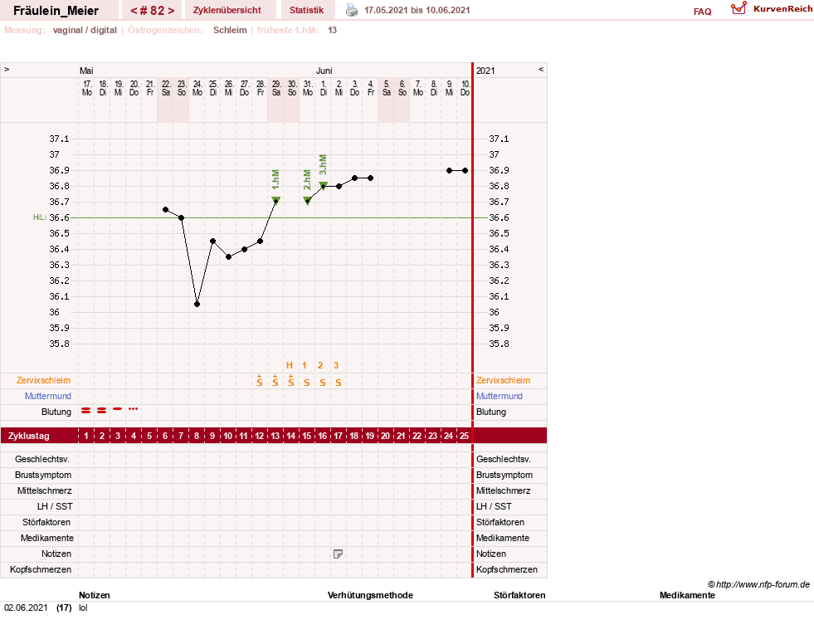
Task: Click the temperature point on 4. Fr
Action: pyautogui.click(x=371, y=178)
